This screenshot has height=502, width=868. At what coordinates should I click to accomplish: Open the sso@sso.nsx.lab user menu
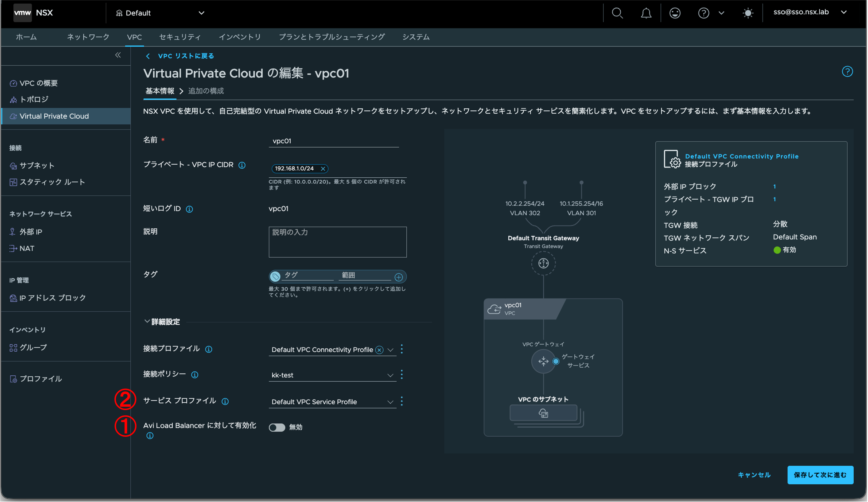(x=810, y=12)
